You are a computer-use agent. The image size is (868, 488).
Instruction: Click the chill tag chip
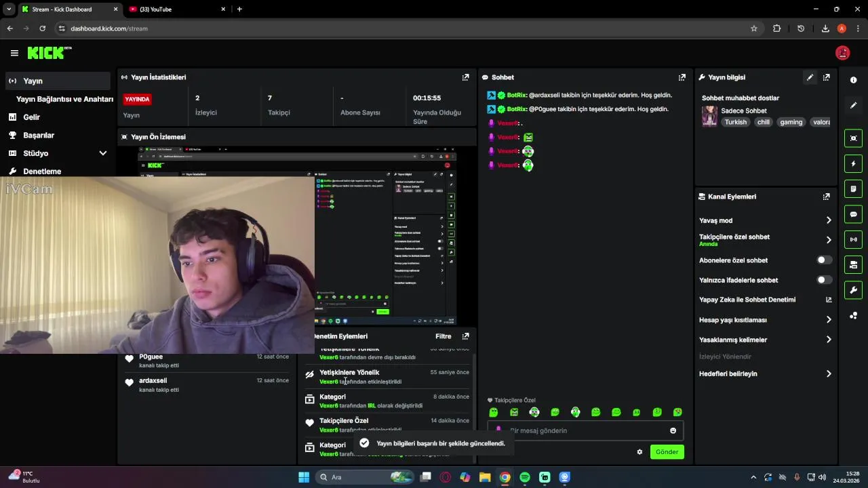coord(764,122)
